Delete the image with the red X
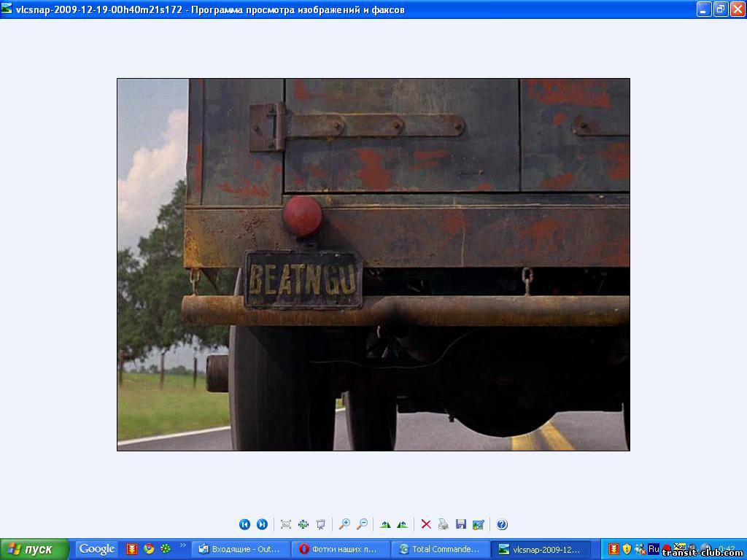The height and width of the screenshot is (560, 747). [426, 524]
